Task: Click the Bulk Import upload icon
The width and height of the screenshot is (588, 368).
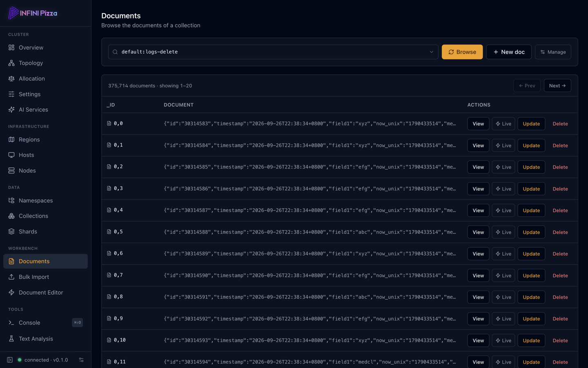Action: pos(11,277)
